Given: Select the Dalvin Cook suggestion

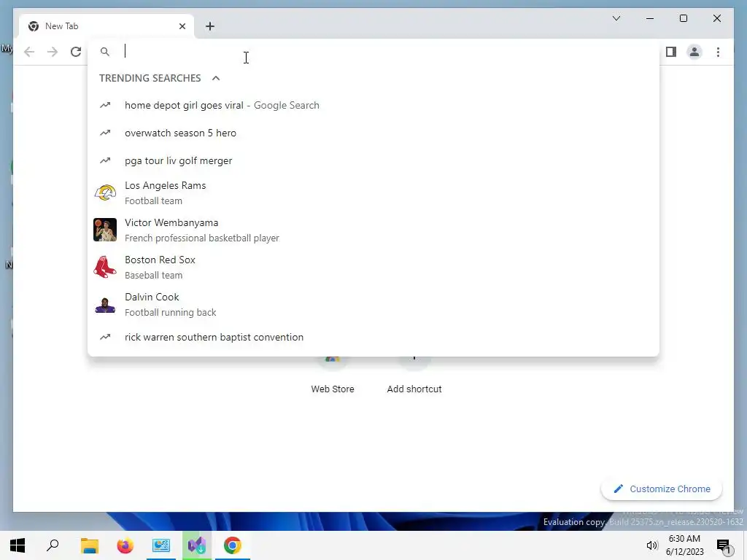Looking at the screenshot, I should point(373,304).
